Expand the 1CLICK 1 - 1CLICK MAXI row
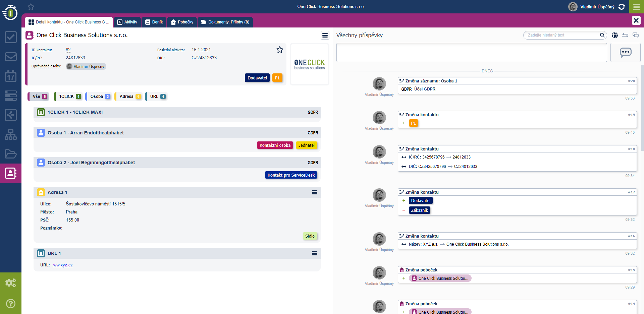The height and width of the screenshot is (314, 644). click(177, 112)
